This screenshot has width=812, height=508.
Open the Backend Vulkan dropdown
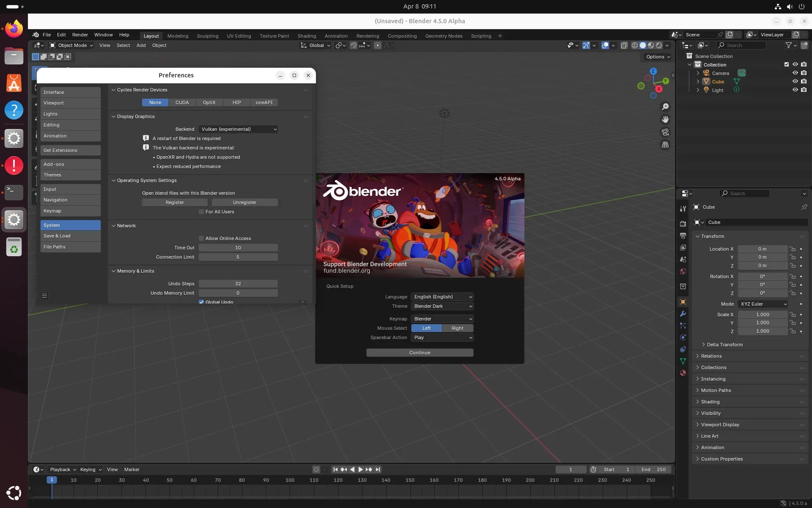click(238, 129)
